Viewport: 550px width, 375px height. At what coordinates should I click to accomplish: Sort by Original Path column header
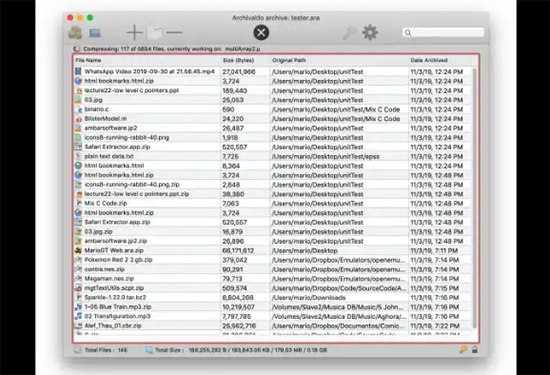click(x=289, y=60)
